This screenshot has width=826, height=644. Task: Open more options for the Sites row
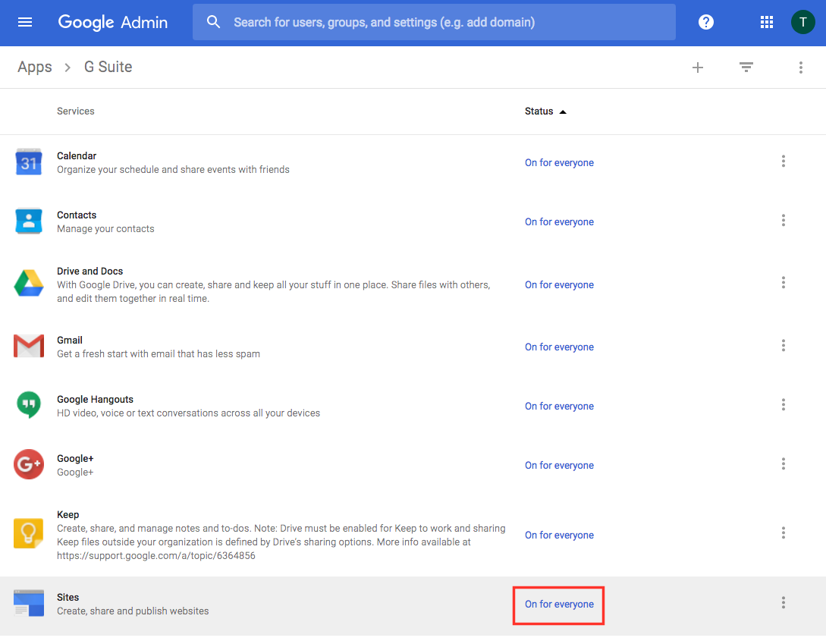(784, 602)
